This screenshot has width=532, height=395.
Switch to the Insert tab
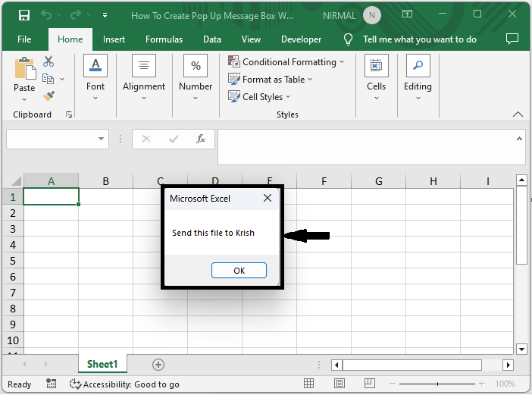click(x=114, y=39)
